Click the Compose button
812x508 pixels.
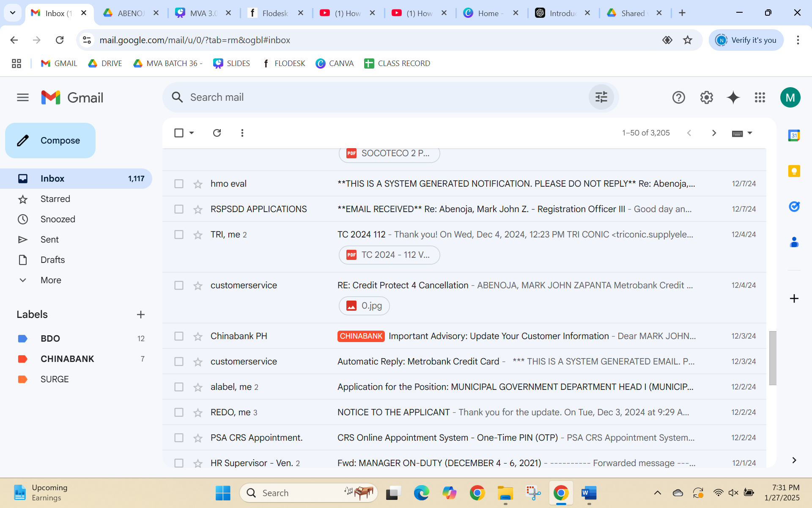[50, 141]
